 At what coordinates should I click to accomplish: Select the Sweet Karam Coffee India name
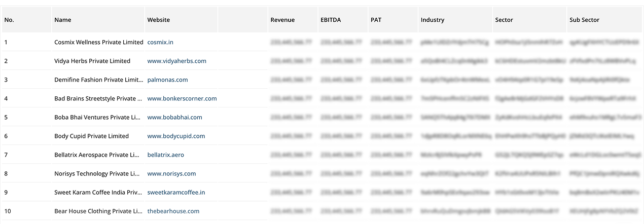coord(98,192)
